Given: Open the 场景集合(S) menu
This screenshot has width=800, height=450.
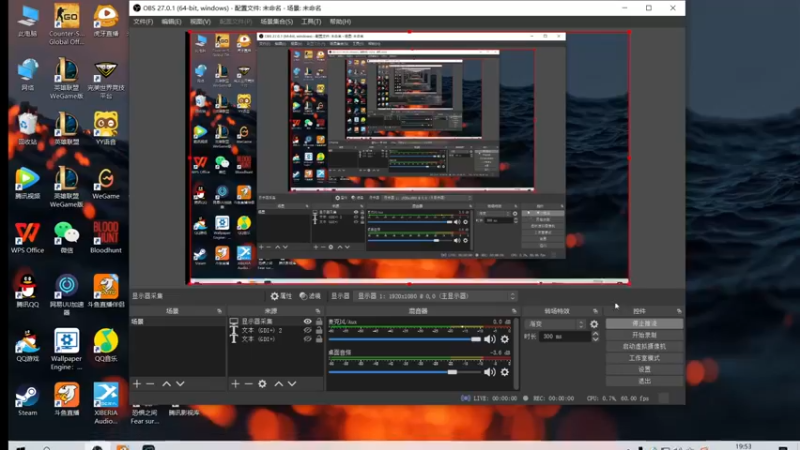Looking at the screenshot, I should (x=277, y=22).
